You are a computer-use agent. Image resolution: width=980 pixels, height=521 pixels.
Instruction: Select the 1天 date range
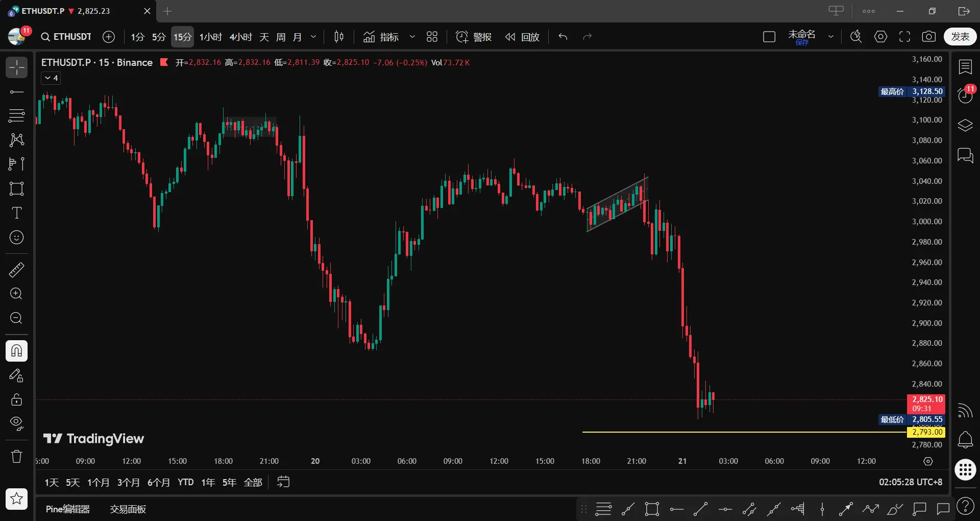(x=52, y=482)
